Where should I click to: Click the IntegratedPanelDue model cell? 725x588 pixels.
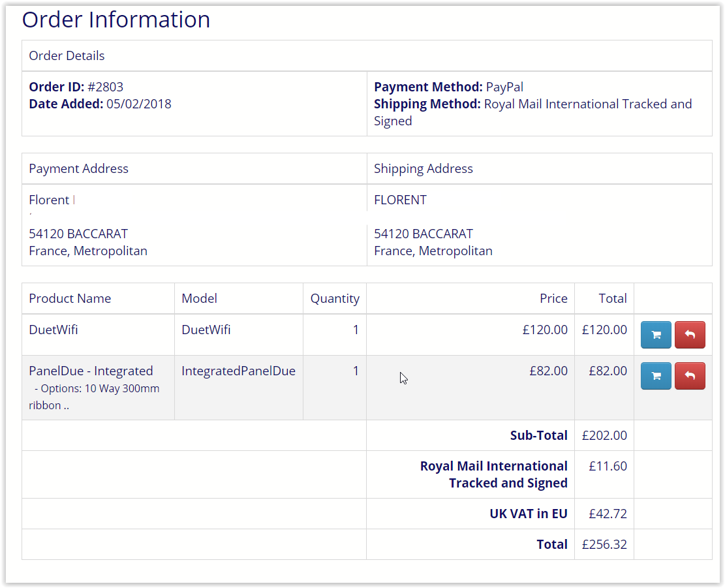pos(238,371)
